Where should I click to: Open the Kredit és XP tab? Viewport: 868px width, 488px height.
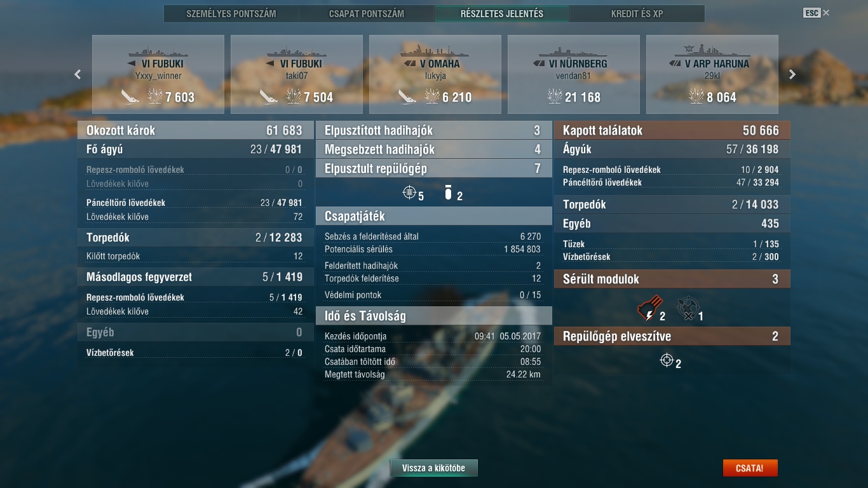pos(637,13)
